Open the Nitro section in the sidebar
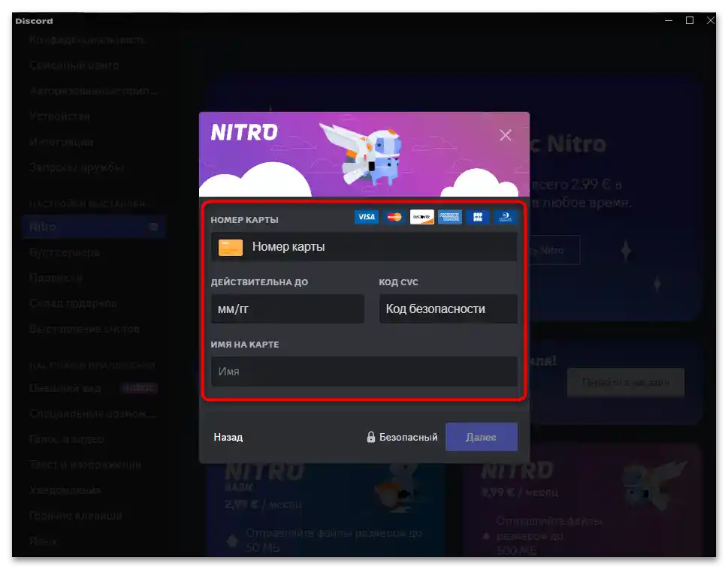Image resolution: width=728 pixels, height=569 pixels. 45,226
